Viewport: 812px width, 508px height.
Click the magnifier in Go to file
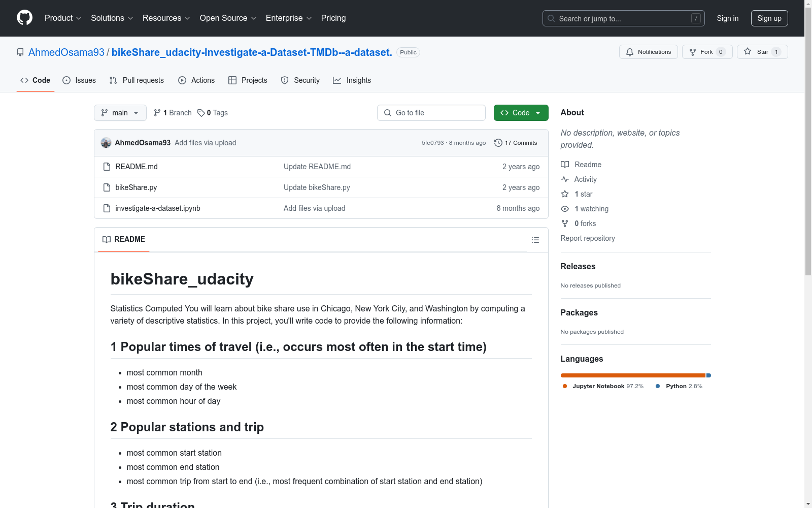click(388, 113)
